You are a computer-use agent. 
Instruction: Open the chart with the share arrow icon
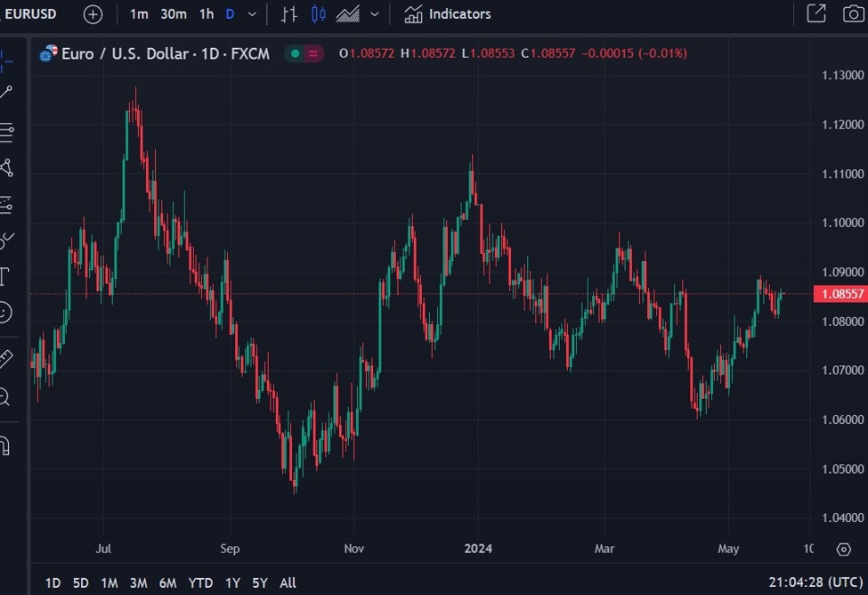(815, 13)
